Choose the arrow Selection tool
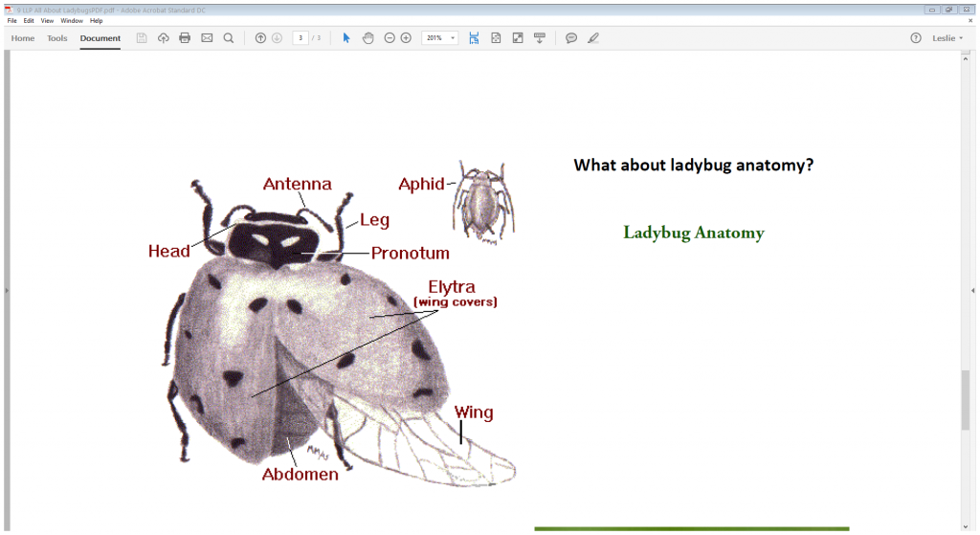The width and height of the screenshot is (980, 535). (346, 38)
